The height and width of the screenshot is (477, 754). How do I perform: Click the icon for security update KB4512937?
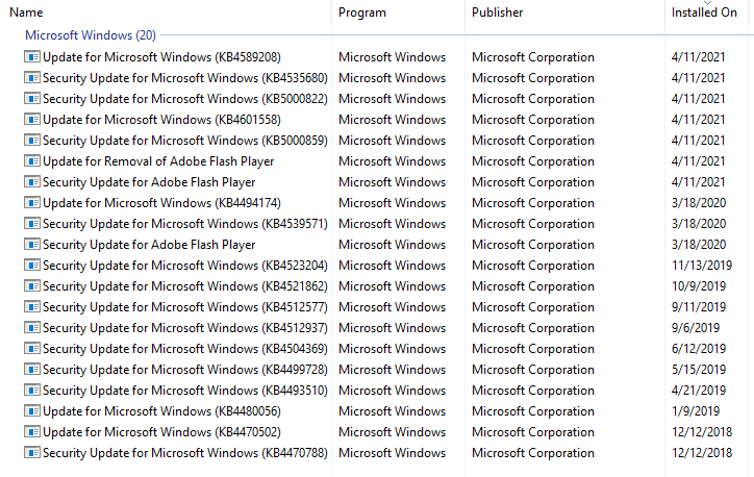[32, 327]
